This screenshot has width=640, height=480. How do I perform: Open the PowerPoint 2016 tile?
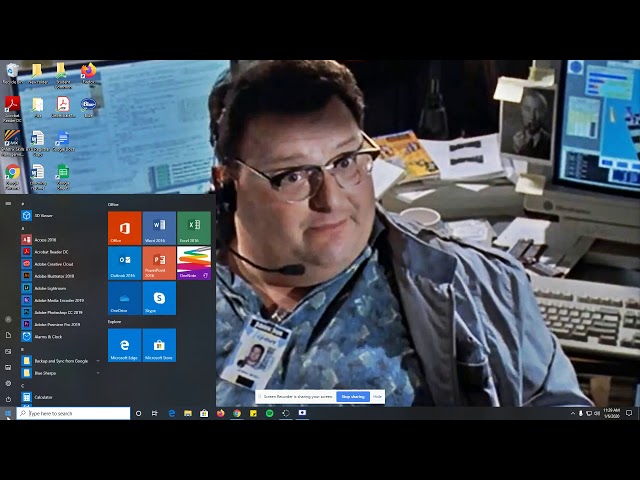[x=159, y=263]
